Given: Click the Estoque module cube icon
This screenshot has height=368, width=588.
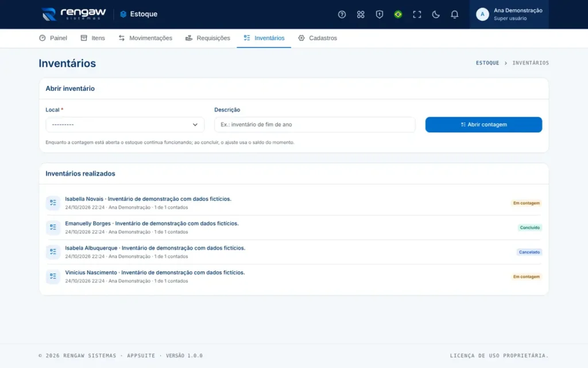Looking at the screenshot, I should [123, 14].
